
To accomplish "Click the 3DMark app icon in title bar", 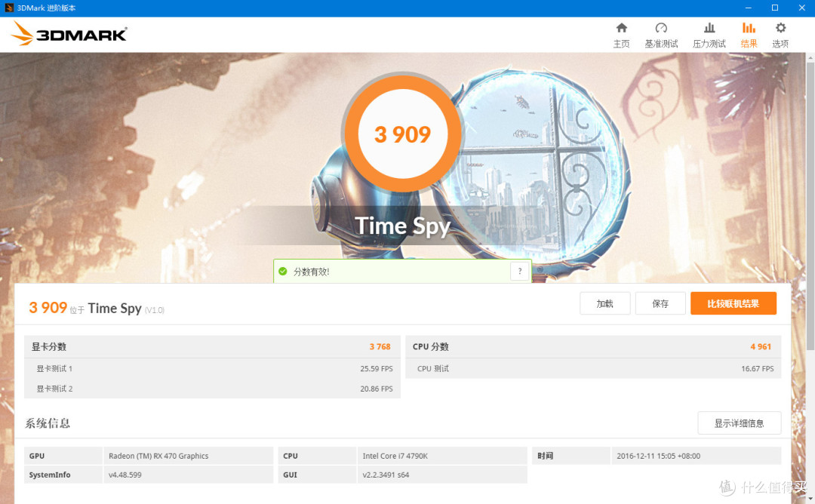I will 9,8.
